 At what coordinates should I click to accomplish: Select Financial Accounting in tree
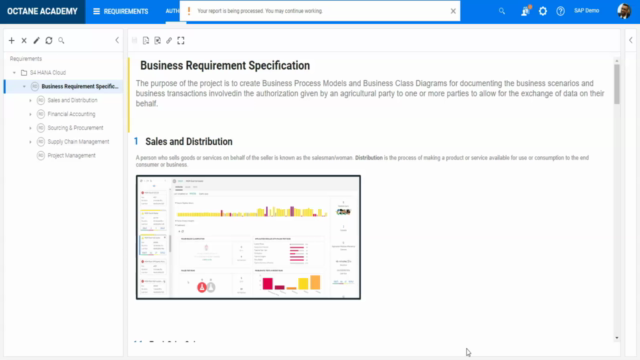(71, 114)
